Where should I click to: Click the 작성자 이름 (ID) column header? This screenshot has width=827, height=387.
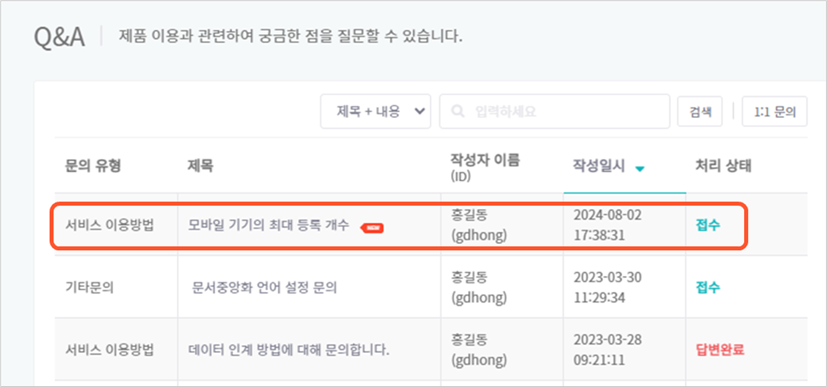(x=485, y=167)
